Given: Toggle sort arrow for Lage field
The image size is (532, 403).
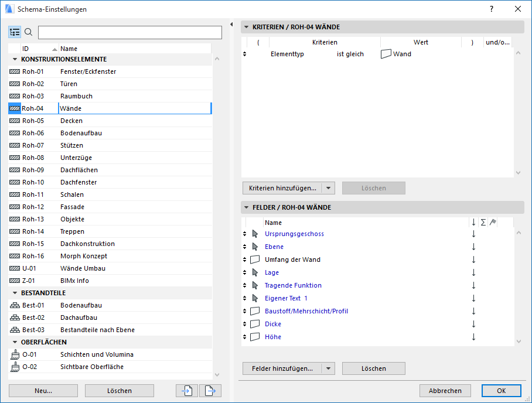Looking at the screenshot, I should [473, 272].
